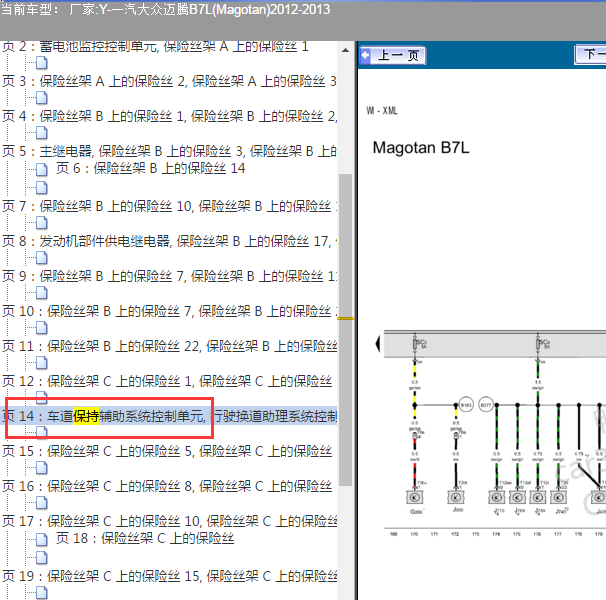This screenshot has height=600, width=606.
Task: Open document icon under 页 10 row
Action: coord(42,328)
